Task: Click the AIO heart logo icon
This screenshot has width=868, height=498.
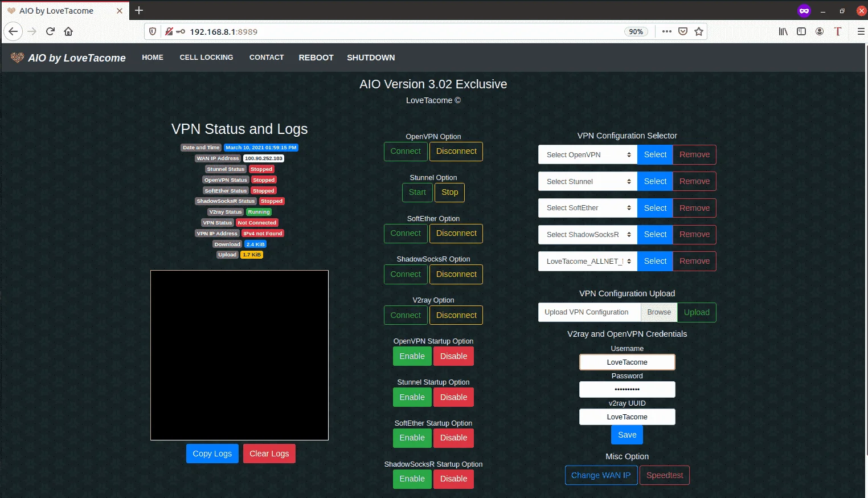Action: pos(17,58)
